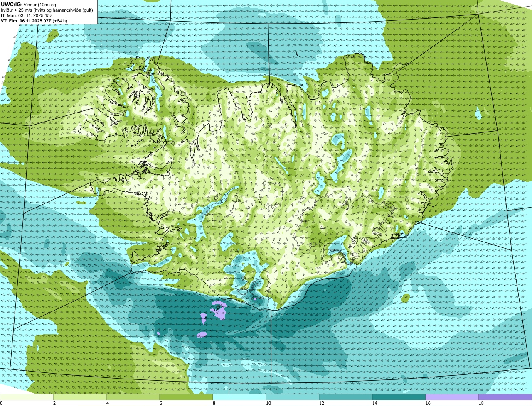Click the legend scale label "12"
Viewport: 532px width, 406px height.
(322, 403)
